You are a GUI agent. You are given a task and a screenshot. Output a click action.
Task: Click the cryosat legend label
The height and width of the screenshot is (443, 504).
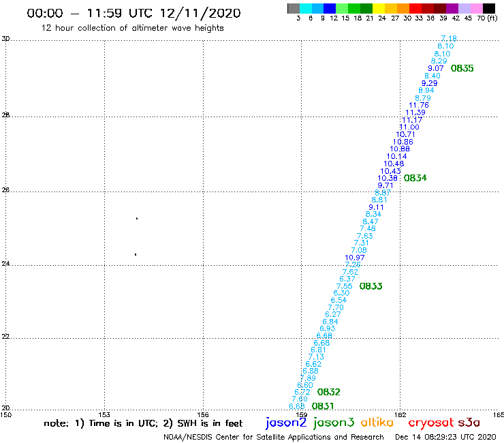tap(431, 423)
